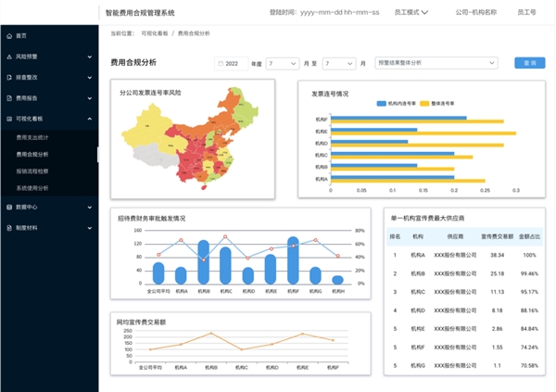This screenshot has width=556, height=392.
Task: Click the 排查整改 sidebar icon
Action: coord(8,78)
